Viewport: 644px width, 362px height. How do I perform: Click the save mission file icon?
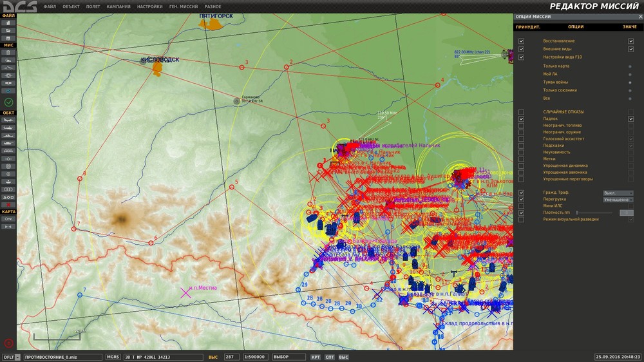[x=8, y=38]
